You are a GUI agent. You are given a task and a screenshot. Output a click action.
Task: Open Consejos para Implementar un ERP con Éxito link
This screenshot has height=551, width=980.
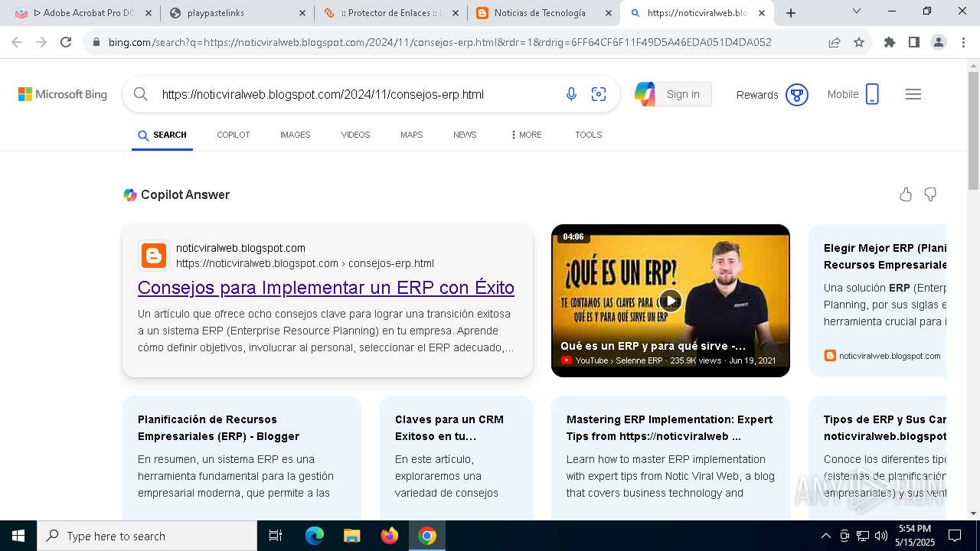326,288
